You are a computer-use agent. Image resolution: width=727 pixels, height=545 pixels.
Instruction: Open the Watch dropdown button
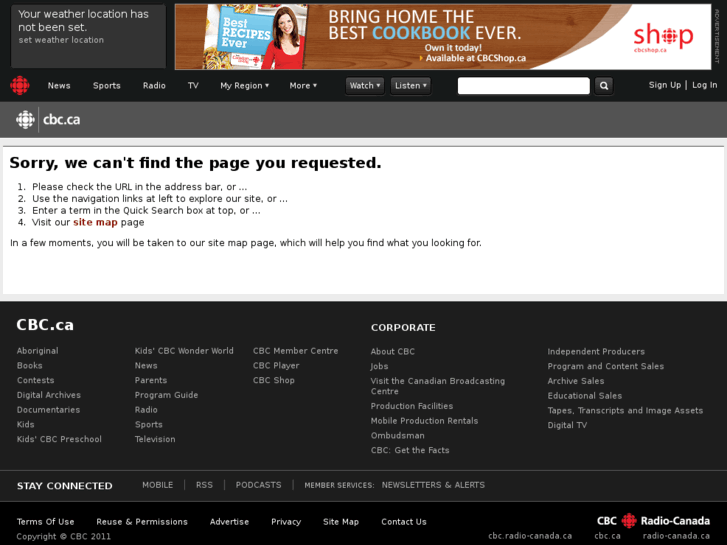click(365, 86)
